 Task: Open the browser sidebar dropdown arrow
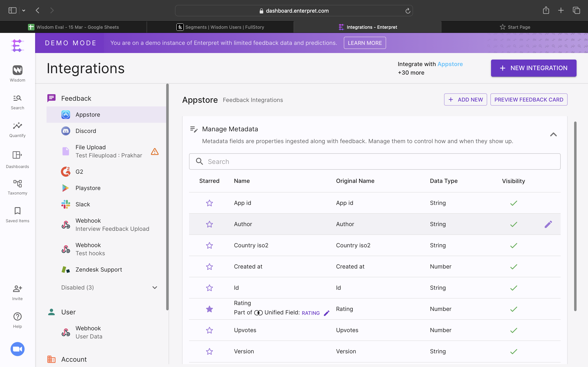pos(23,10)
